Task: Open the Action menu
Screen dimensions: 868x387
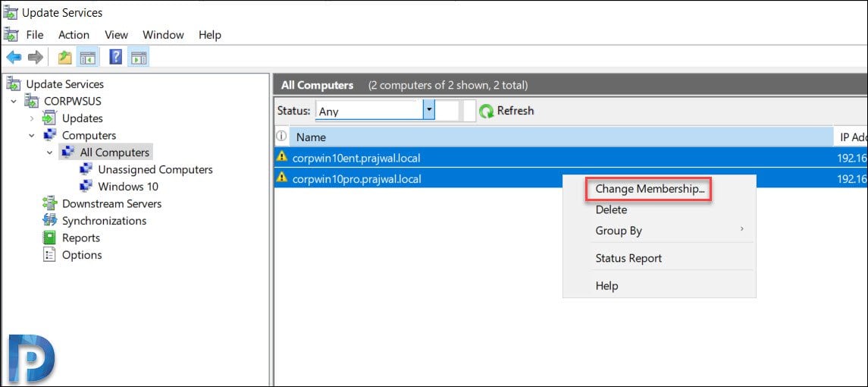Action: tap(74, 35)
